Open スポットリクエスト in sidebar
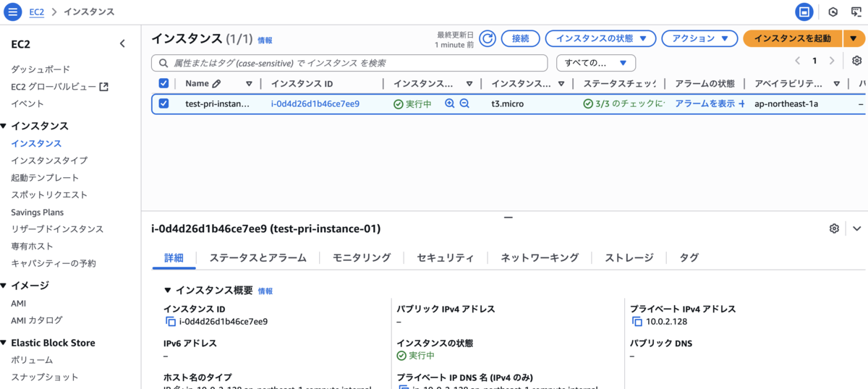868x389 pixels. pyautogui.click(x=49, y=194)
